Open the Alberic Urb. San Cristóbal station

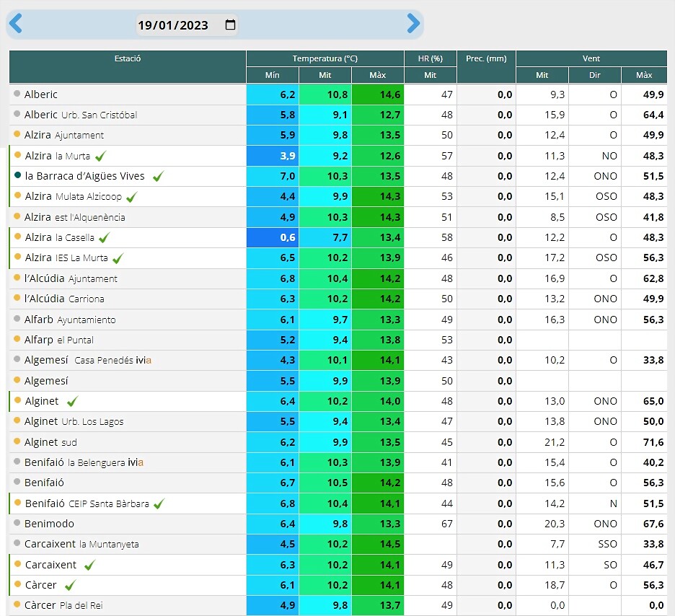(x=81, y=115)
